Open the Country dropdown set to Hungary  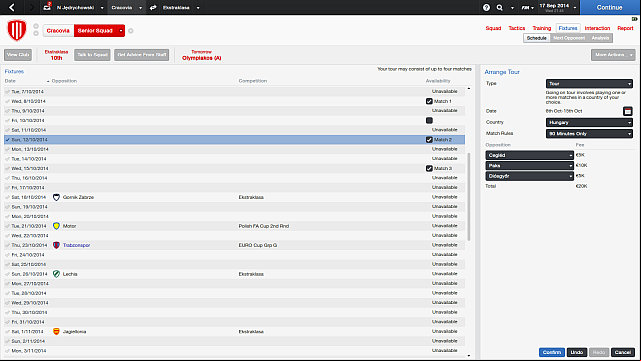589,122
